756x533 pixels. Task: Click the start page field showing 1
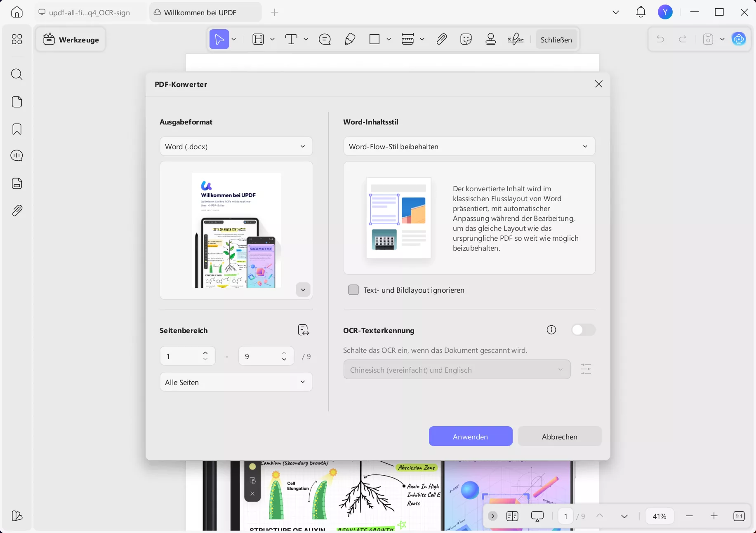pos(188,356)
